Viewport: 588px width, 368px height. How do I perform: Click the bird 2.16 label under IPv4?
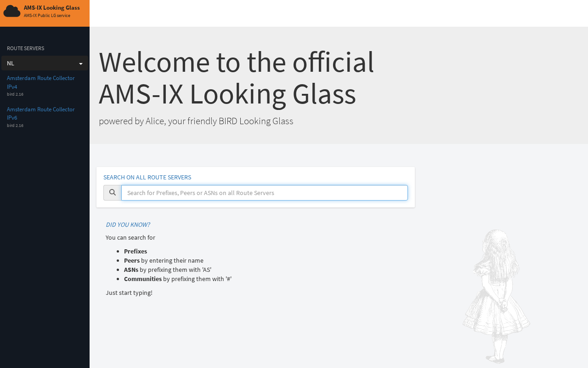(15, 94)
